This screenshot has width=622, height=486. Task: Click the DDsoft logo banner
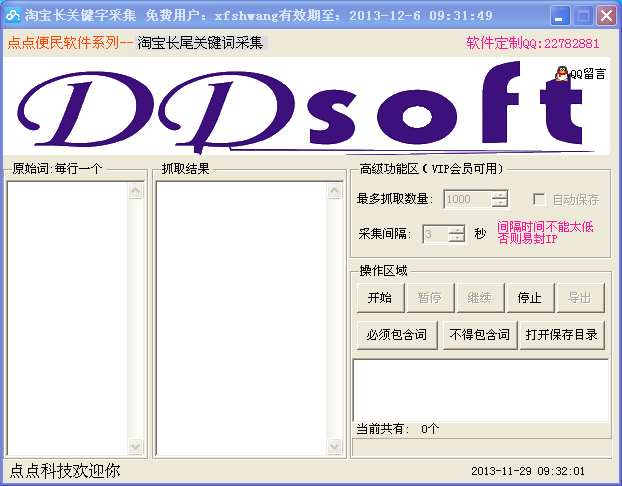coord(306,106)
